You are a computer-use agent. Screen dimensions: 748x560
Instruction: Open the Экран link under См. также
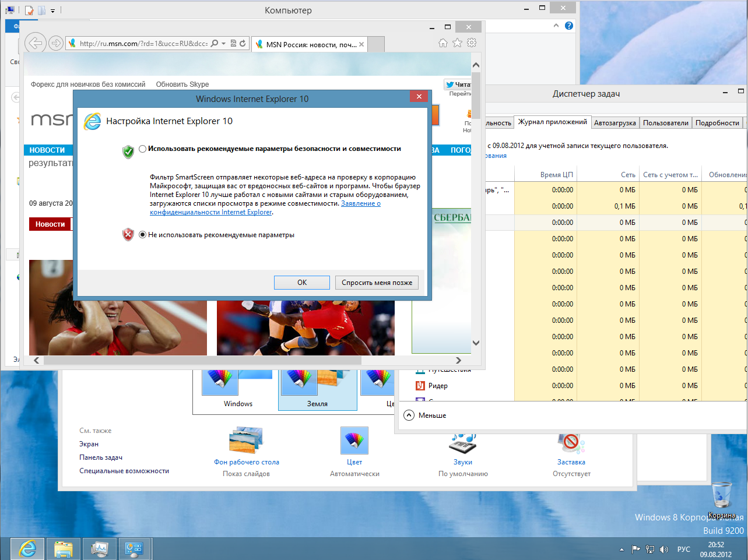[89, 444]
